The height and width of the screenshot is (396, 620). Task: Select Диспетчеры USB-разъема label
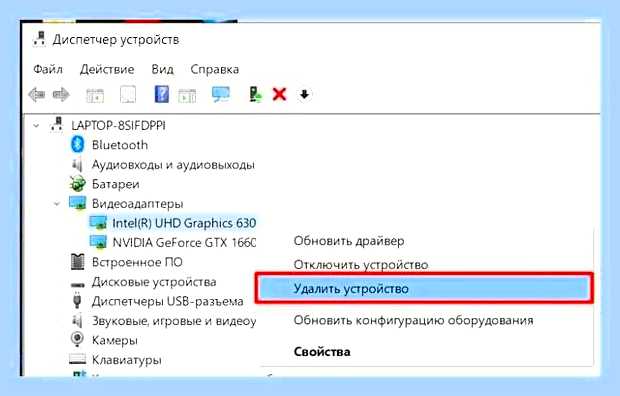click(x=167, y=301)
